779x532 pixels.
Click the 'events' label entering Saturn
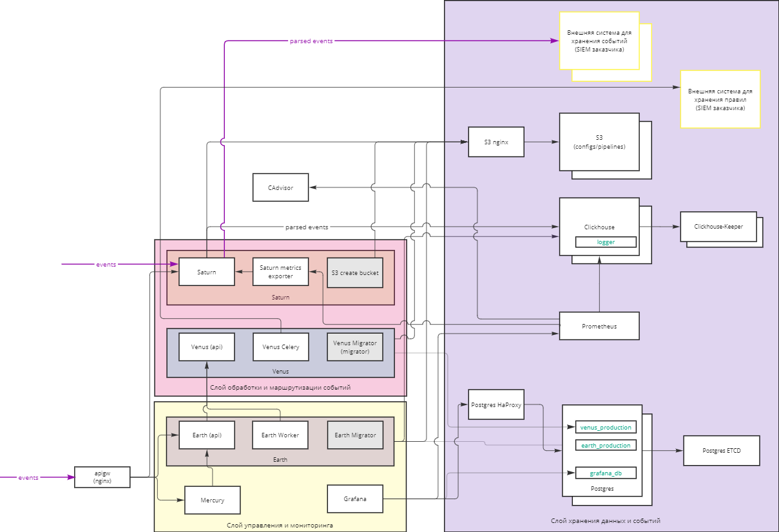pyautogui.click(x=106, y=264)
